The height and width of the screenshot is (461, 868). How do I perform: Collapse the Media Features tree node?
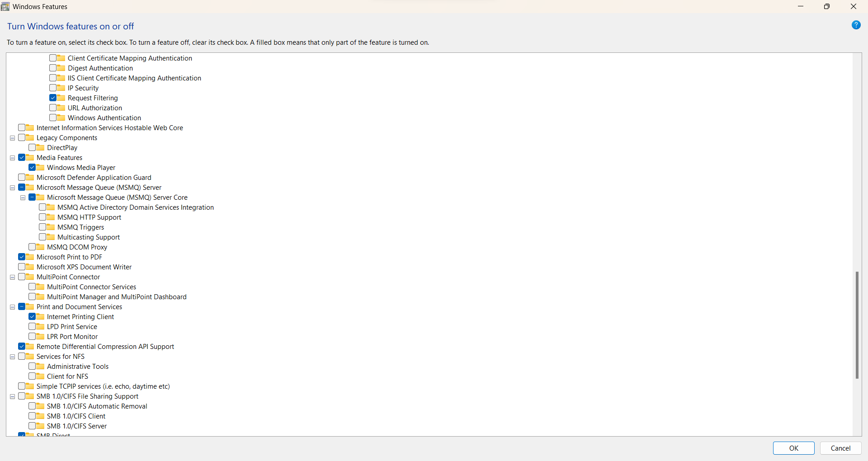point(12,157)
